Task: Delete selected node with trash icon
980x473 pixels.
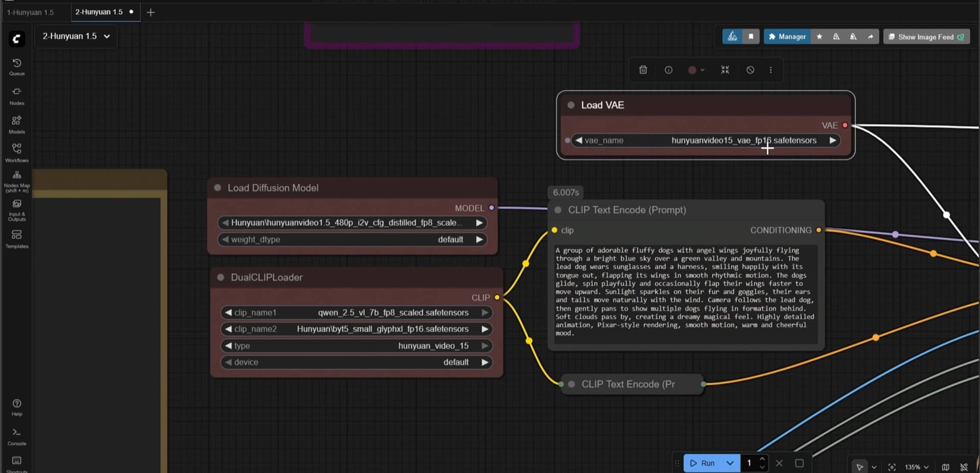Action: coord(643,70)
